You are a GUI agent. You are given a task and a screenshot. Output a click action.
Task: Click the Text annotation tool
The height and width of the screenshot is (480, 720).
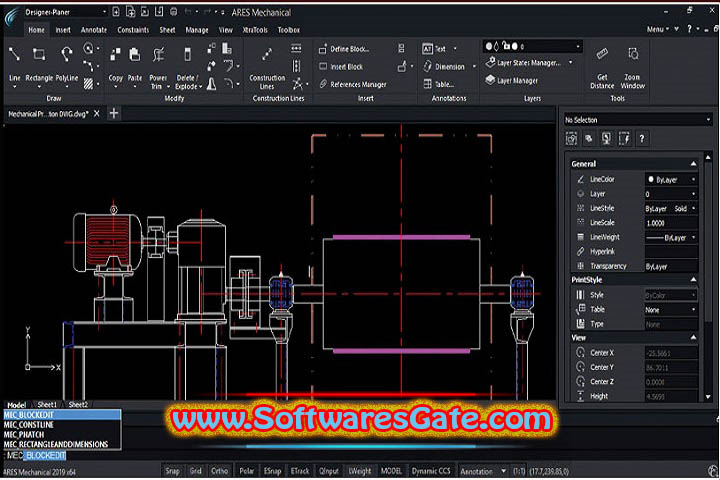(434, 48)
